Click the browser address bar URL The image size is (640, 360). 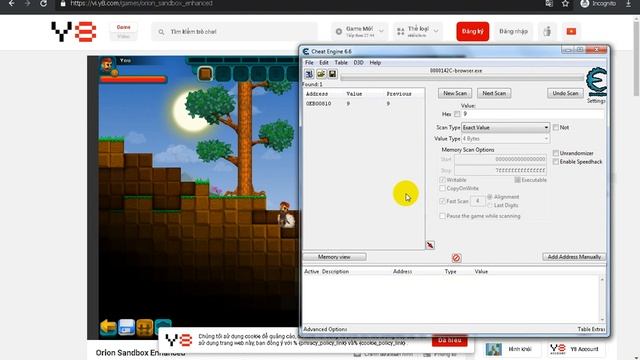pyautogui.click(x=141, y=4)
